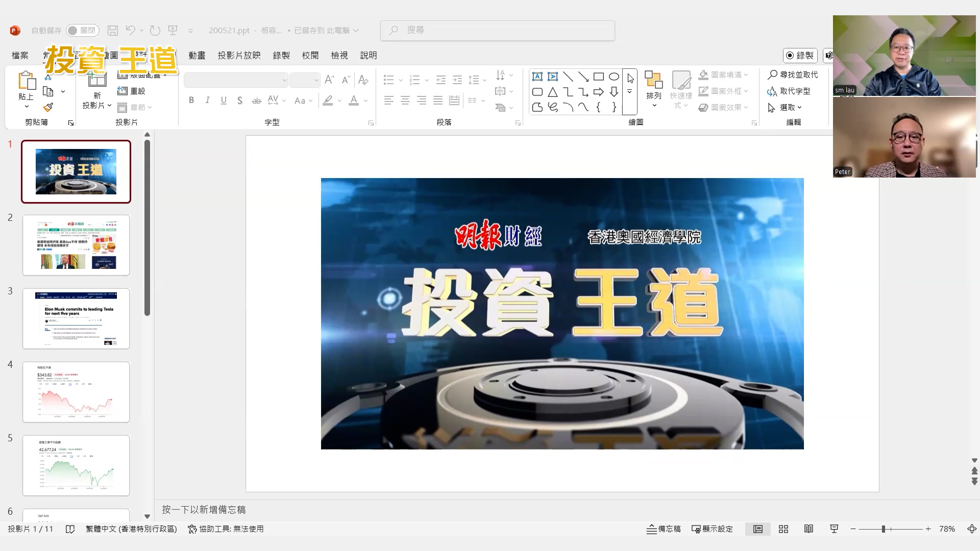Toggle Normal view in status bar

758,529
